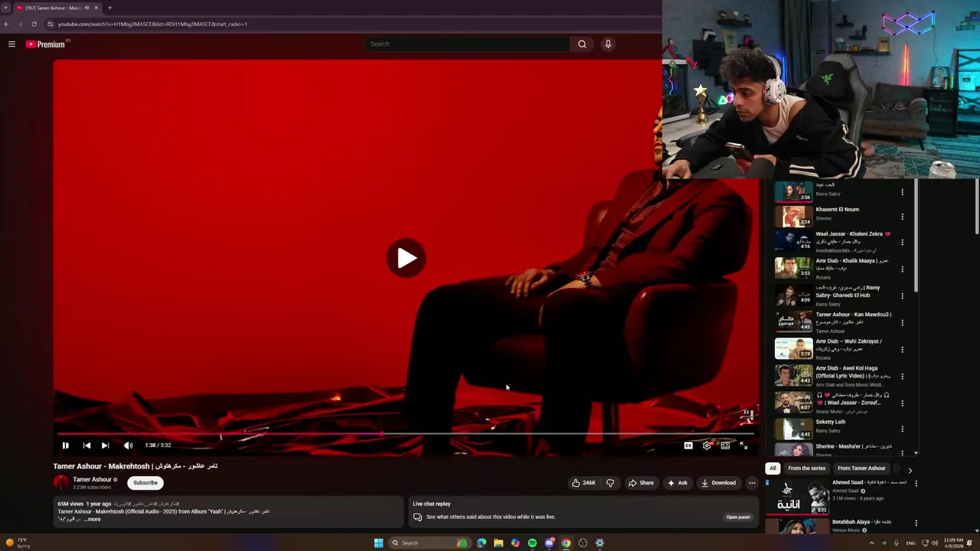Open Microsoft Edge from taskbar
980x551 pixels.
(x=482, y=543)
